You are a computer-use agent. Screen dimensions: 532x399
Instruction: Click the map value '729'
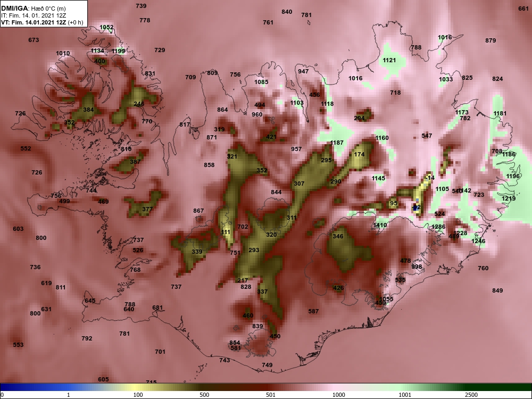(160, 50)
